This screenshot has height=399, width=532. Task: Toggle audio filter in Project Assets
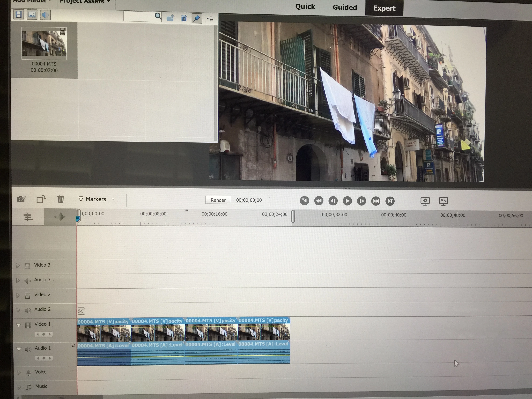[45, 15]
